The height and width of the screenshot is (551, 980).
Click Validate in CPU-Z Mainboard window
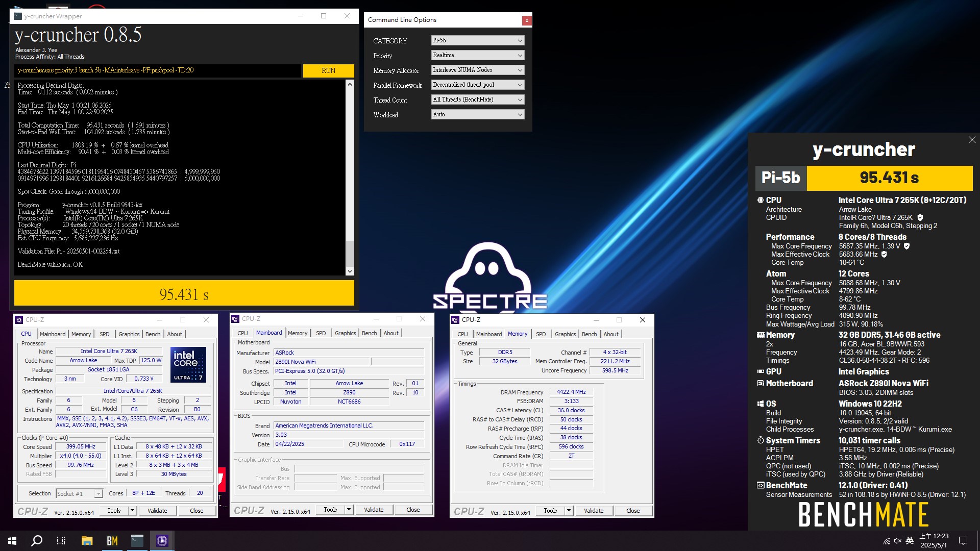[374, 509]
